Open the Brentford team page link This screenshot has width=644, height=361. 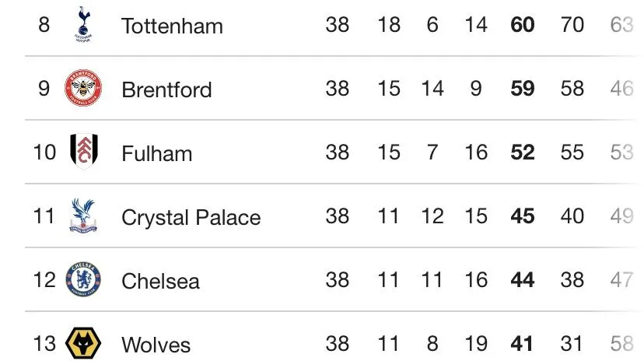166,89
